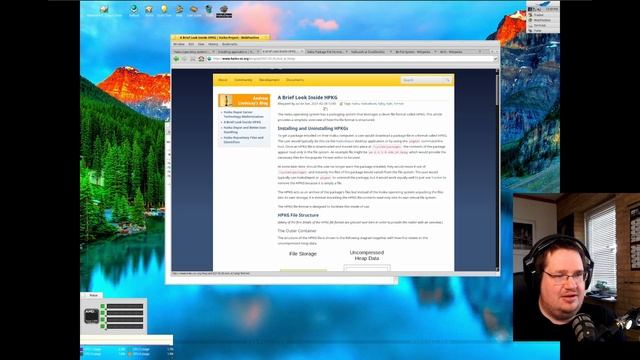Switch to the 'BFS - Wikipedia' tab
Screen dimensions: 640x360
tap(459, 52)
